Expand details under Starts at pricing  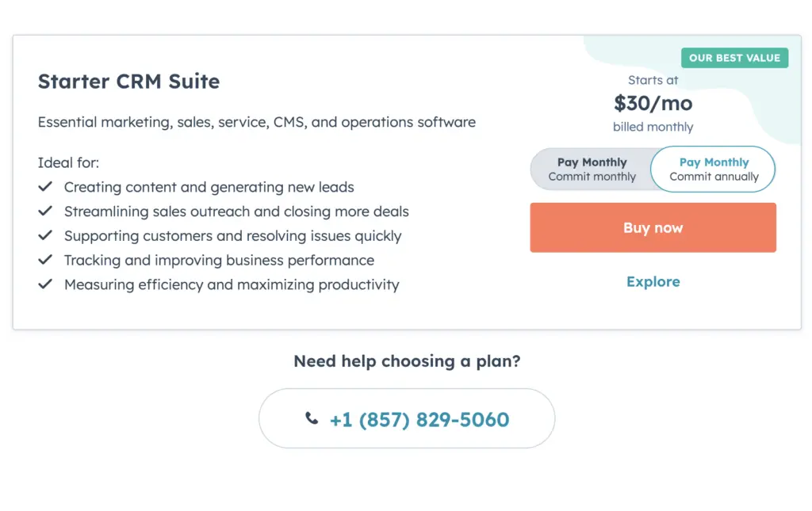[653, 80]
